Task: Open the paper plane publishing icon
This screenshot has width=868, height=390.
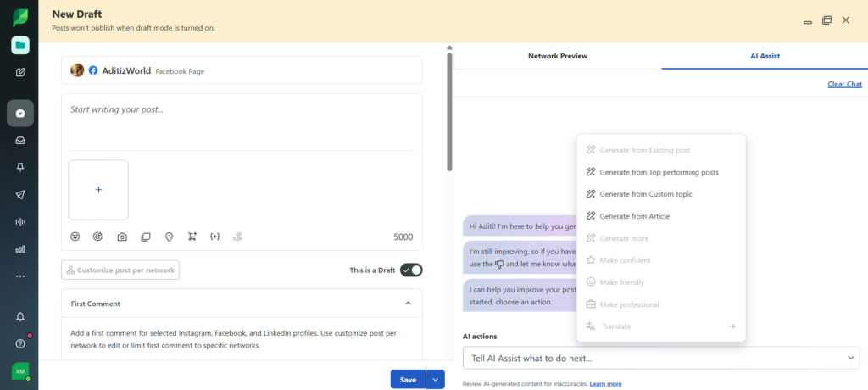Action: tap(20, 195)
